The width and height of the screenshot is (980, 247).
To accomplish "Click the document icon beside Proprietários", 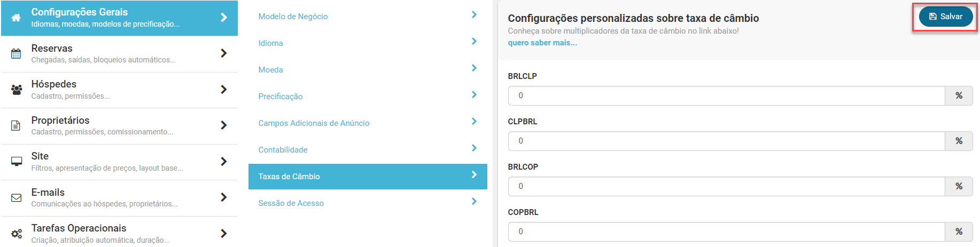I will pyautogui.click(x=16, y=125).
